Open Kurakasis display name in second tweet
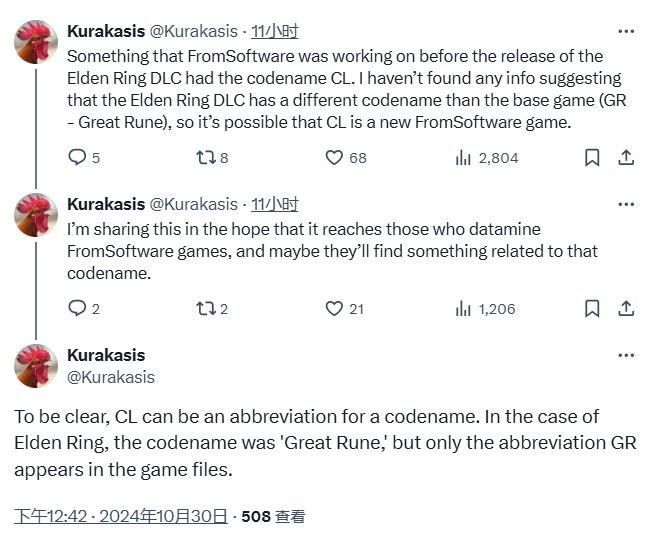 pos(105,204)
